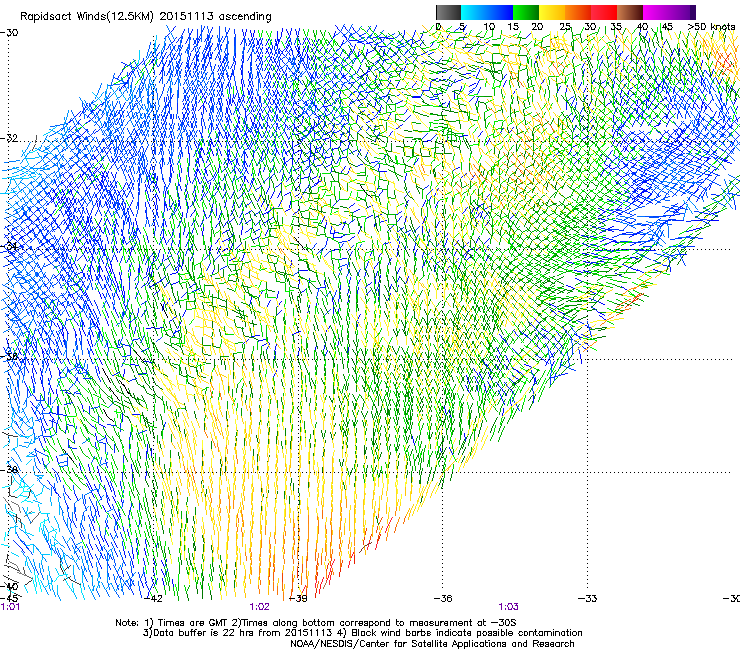The image size is (740, 650).
Task: Click the blue segment of the speed color bar
Action: [x=500, y=12]
